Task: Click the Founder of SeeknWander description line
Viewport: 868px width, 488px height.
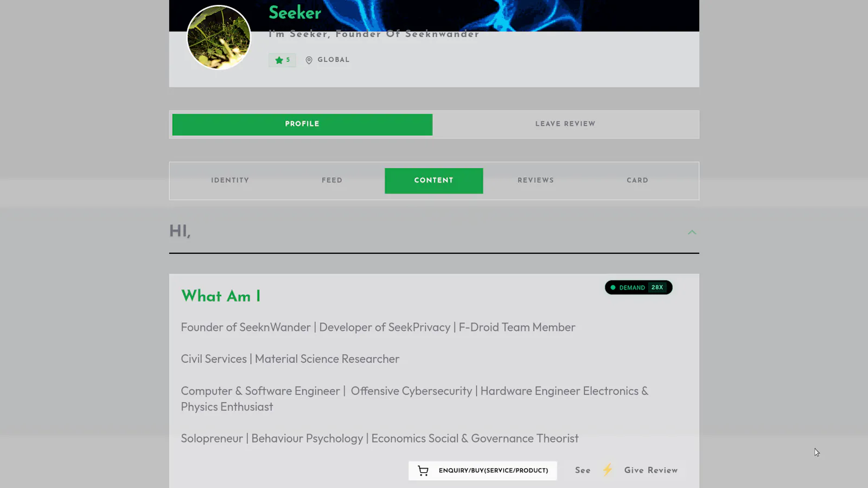Action: (378, 328)
